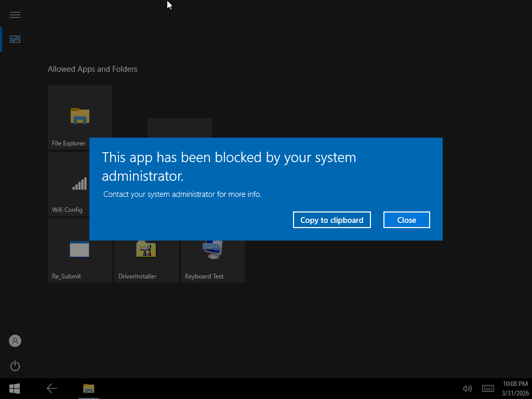Copy the error message to clipboard
This screenshot has height=399, width=532.
[331, 220]
